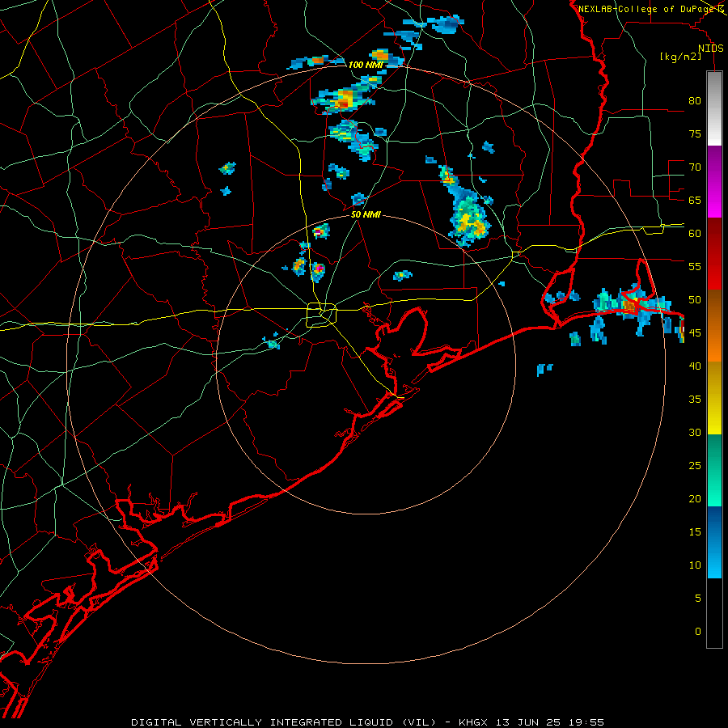This screenshot has width=728, height=728.
Task: Click the '15' value on the VIL scale
Action: (695, 531)
